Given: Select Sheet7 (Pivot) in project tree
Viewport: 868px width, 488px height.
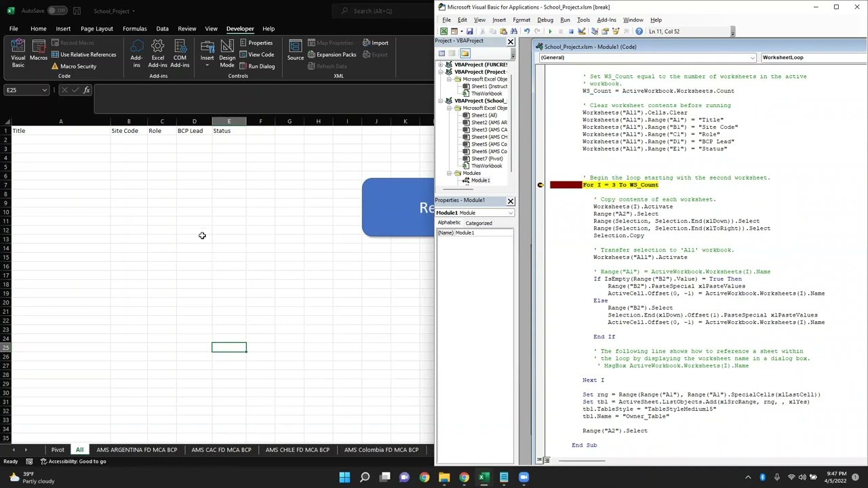Looking at the screenshot, I should [487, 159].
